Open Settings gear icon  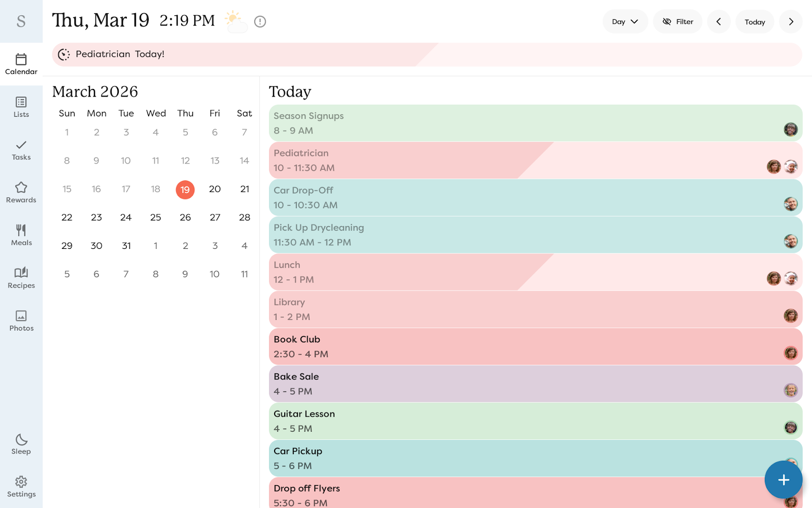(21, 487)
